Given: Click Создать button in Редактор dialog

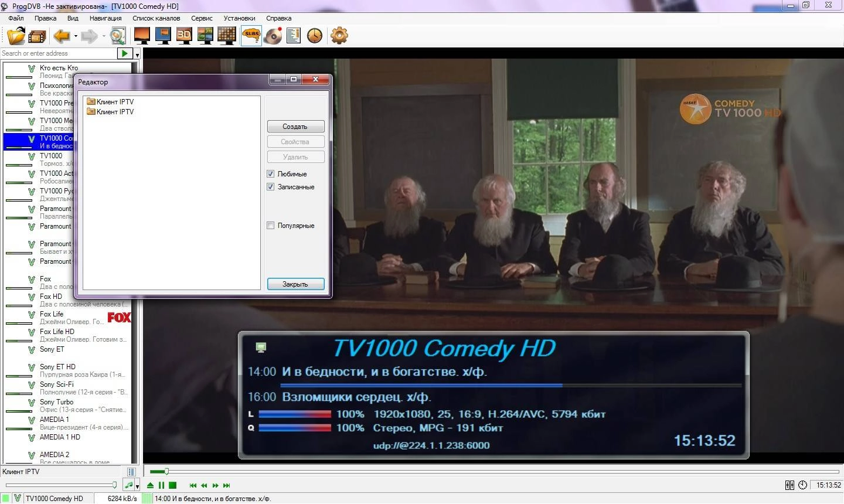Looking at the screenshot, I should click(x=295, y=127).
